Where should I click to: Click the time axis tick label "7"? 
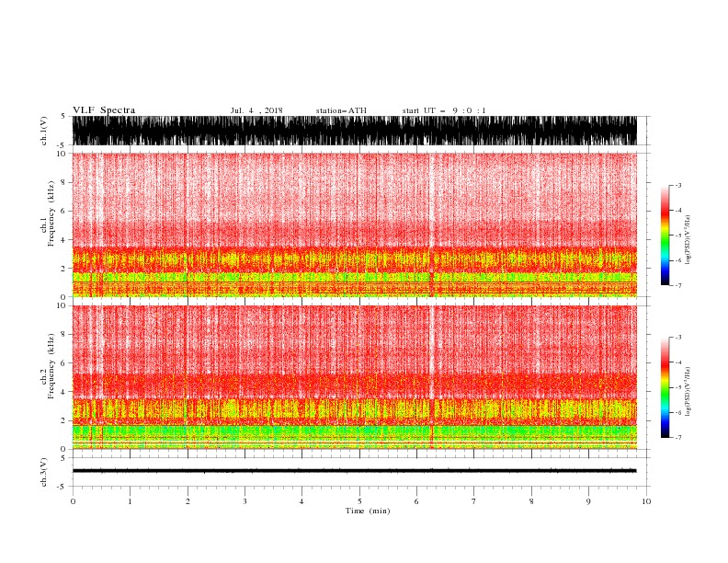[x=474, y=501]
